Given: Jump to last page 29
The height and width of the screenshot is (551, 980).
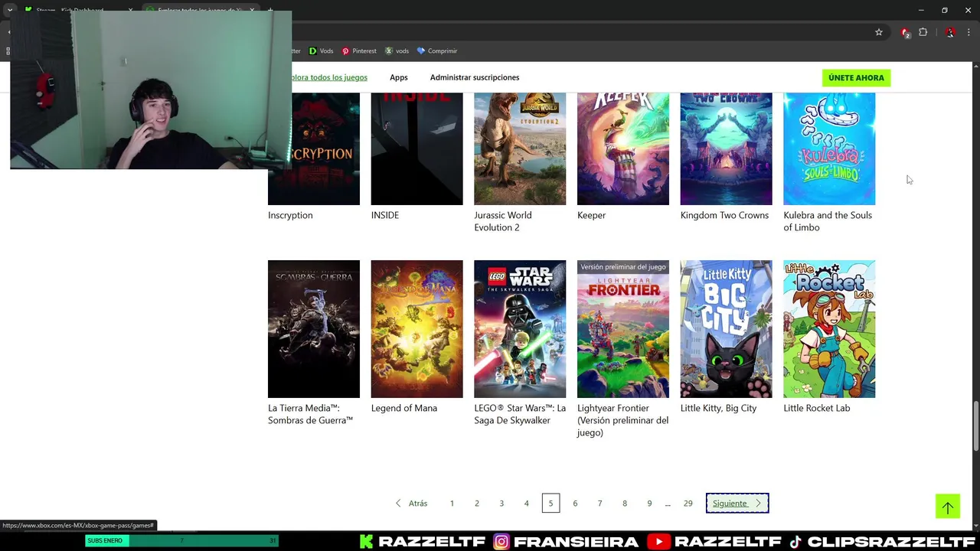Looking at the screenshot, I should click(x=688, y=503).
